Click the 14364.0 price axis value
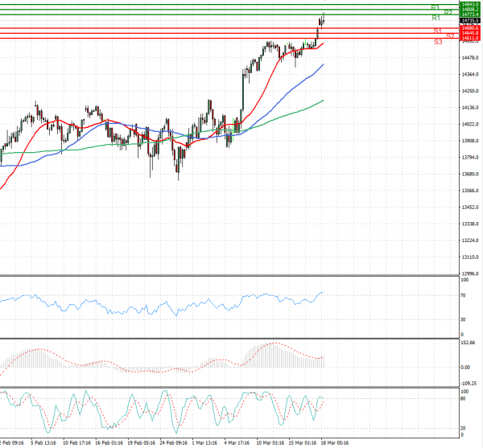 pyautogui.click(x=470, y=74)
